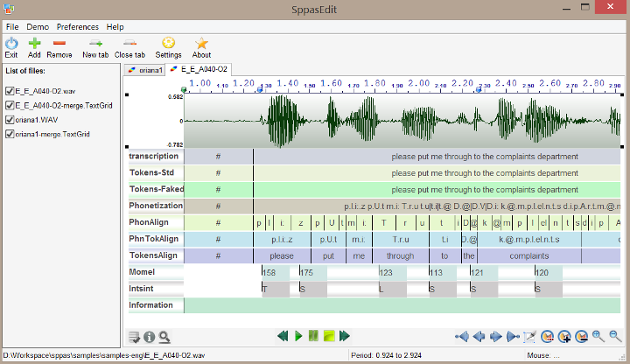630x364 pixels.
Task: Click the 'through' interval in TokensAlign
Action: [400, 255]
